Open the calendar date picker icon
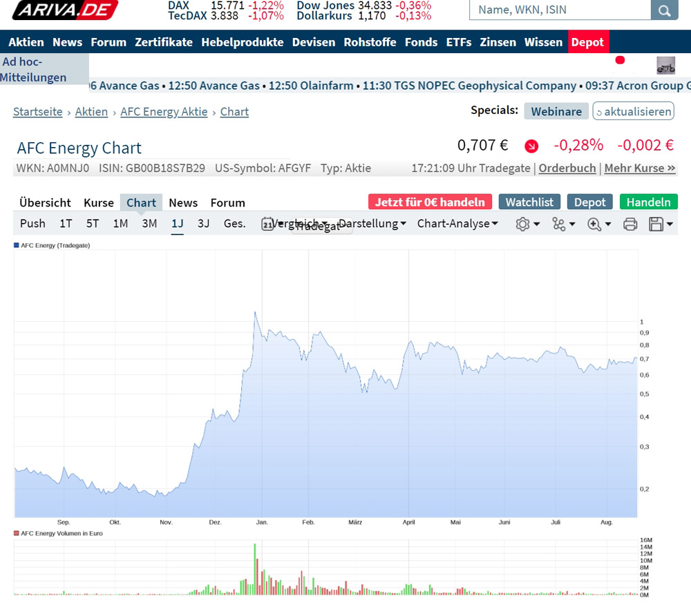This screenshot has height=616, width=691. 267,224
